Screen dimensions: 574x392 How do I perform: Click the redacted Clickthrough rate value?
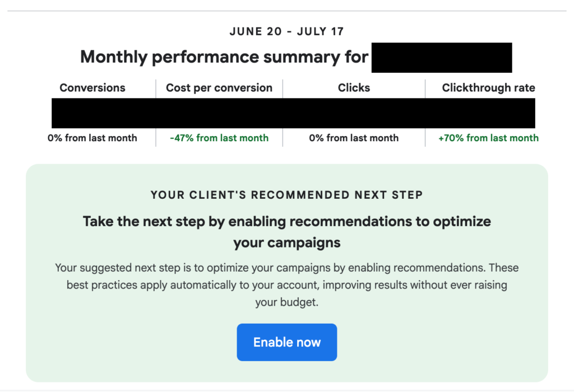[x=480, y=113]
